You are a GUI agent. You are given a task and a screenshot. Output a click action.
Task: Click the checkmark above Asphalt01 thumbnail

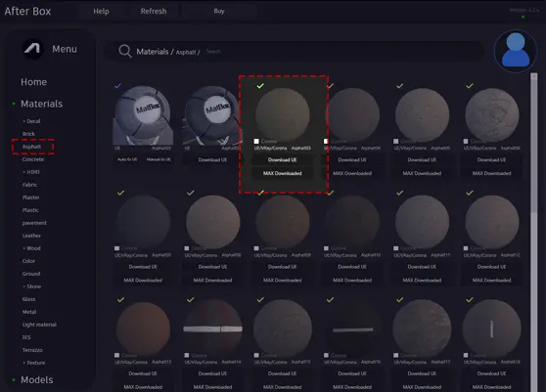click(117, 86)
